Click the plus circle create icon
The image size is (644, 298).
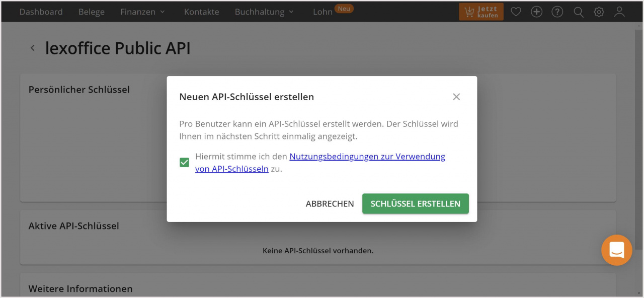tap(537, 12)
